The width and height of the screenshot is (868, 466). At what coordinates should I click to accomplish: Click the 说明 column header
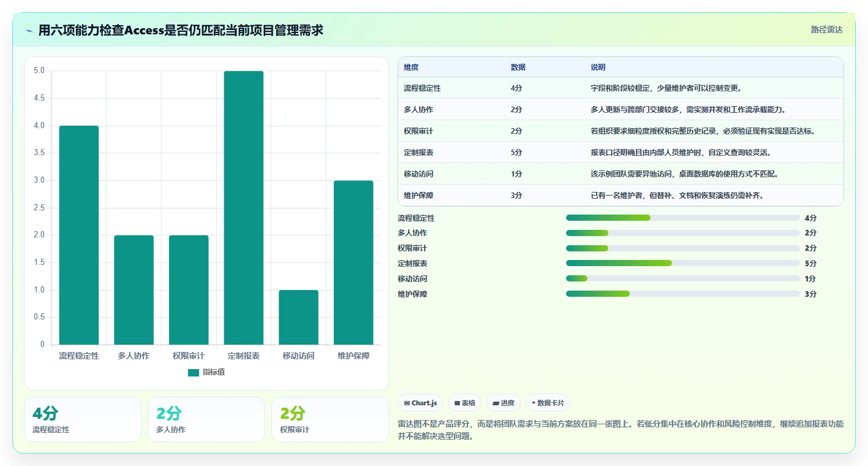pos(598,67)
